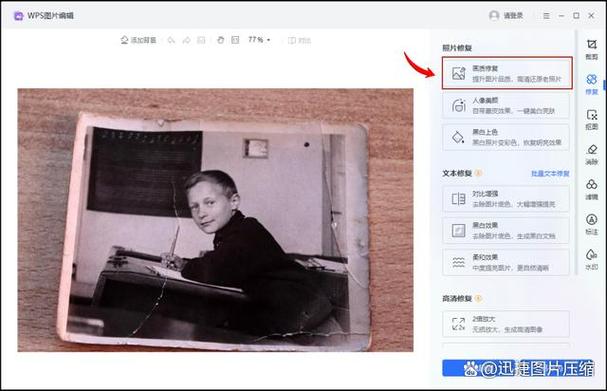Screen dimensions: 607x391
Task: Select the 消除 eraser tool
Action: (x=592, y=154)
